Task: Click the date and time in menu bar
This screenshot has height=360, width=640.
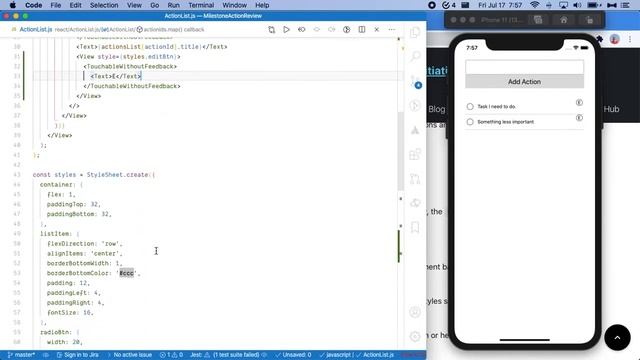Action: pyautogui.click(x=500, y=5)
